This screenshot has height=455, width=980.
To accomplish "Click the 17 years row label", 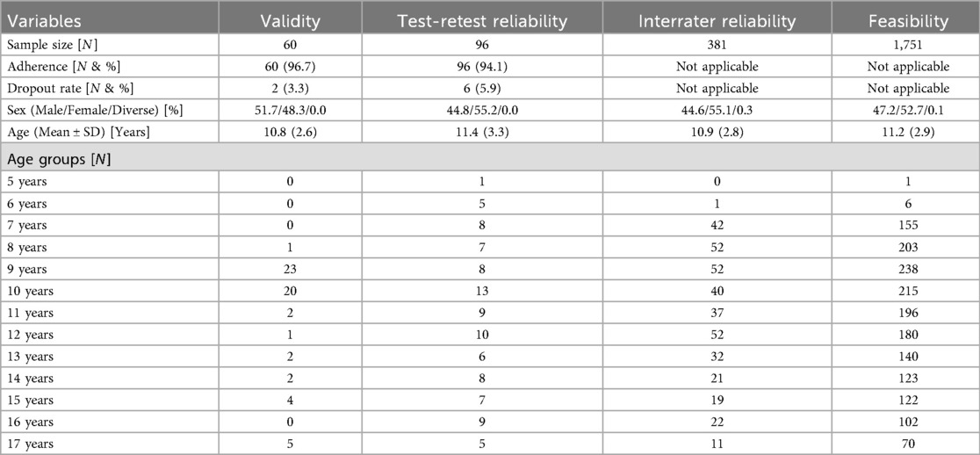I will 31,444.
